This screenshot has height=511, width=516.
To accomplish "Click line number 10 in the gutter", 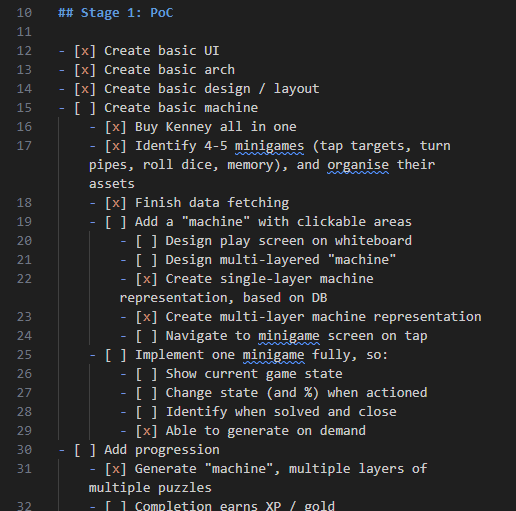I will click(24, 13).
